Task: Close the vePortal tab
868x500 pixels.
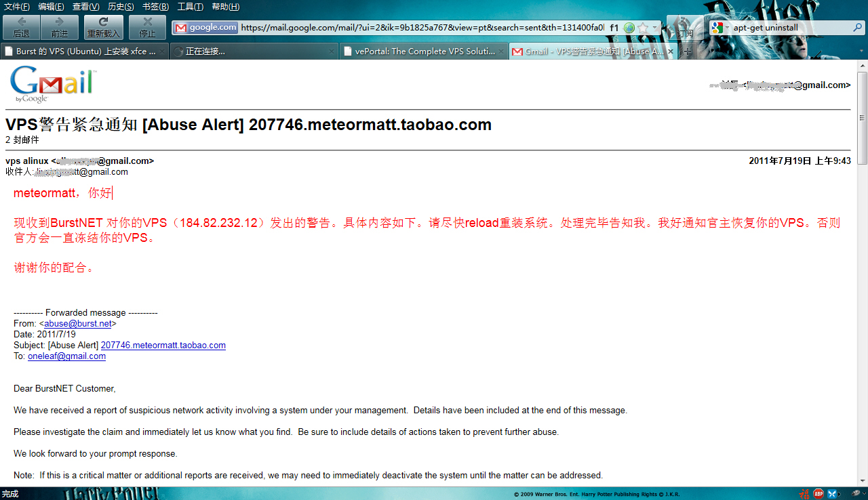Action: (x=500, y=51)
